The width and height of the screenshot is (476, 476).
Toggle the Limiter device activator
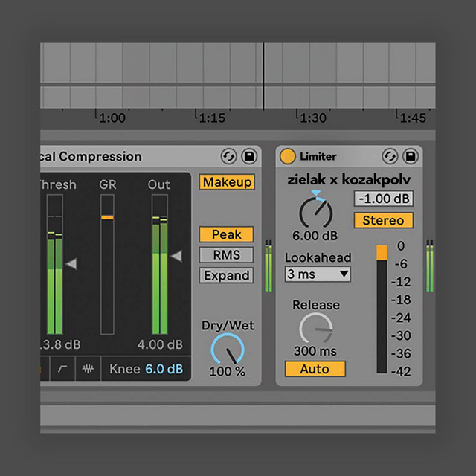(x=288, y=157)
